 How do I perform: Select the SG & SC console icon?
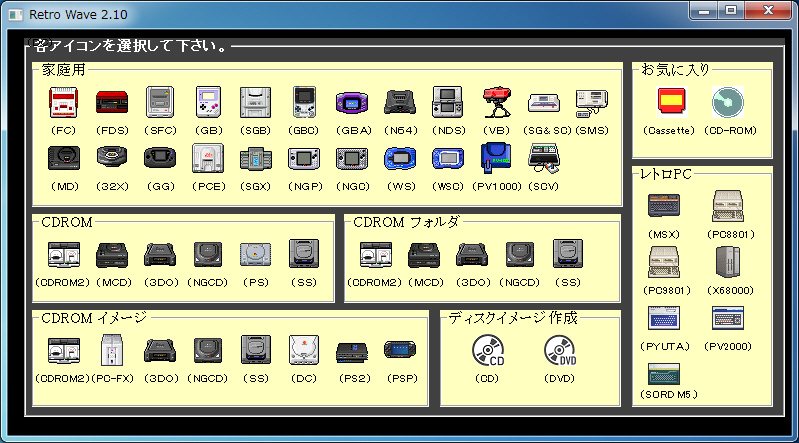click(x=544, y=103)
